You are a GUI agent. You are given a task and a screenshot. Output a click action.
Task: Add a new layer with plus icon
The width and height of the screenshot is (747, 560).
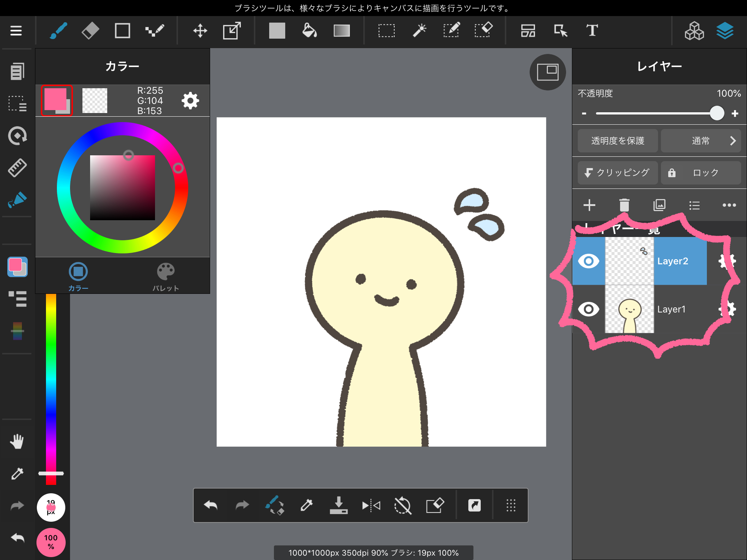(589, 205)
